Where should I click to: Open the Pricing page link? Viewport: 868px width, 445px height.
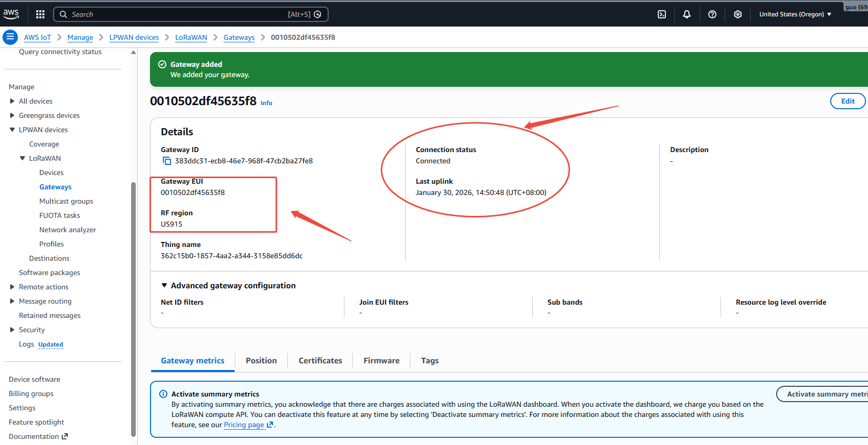[244, 425]
